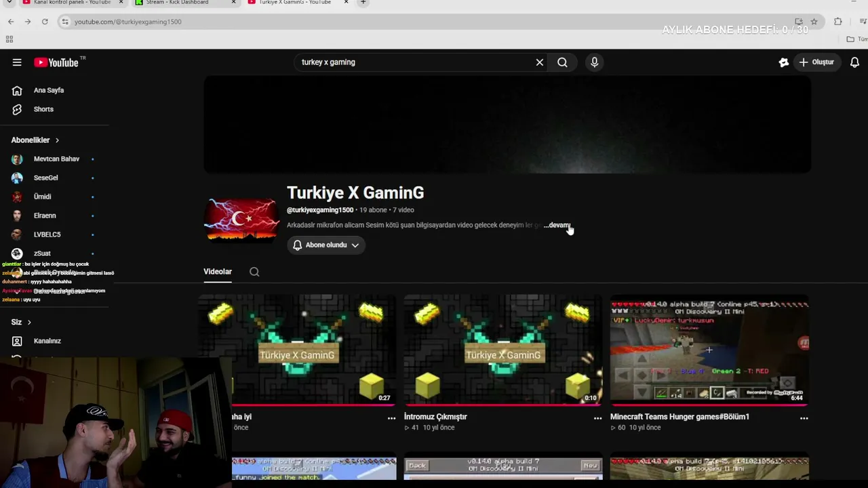Expand the Siz section
The height and width of the screenshot is (488, 868).
(x=21, y=322)
